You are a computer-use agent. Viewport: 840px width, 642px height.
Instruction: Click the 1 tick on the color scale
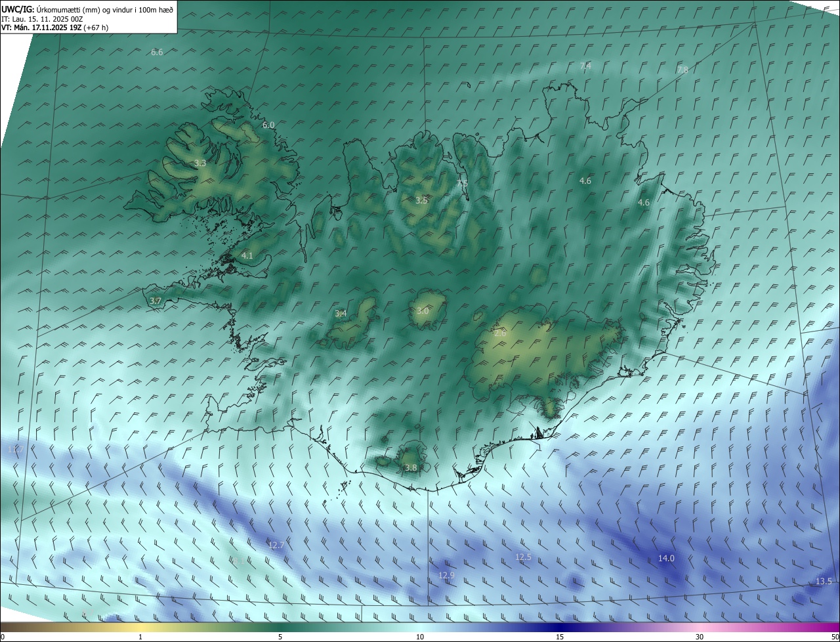click(140, 637)
